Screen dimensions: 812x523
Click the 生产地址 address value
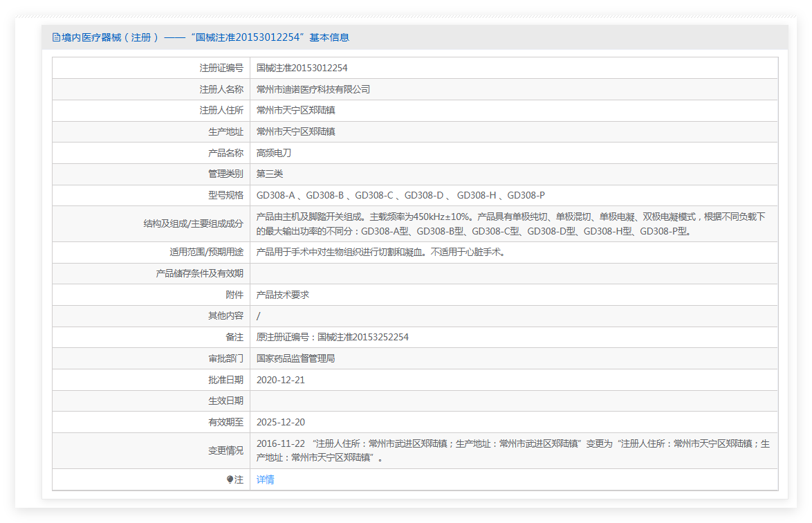coord(295,131)
